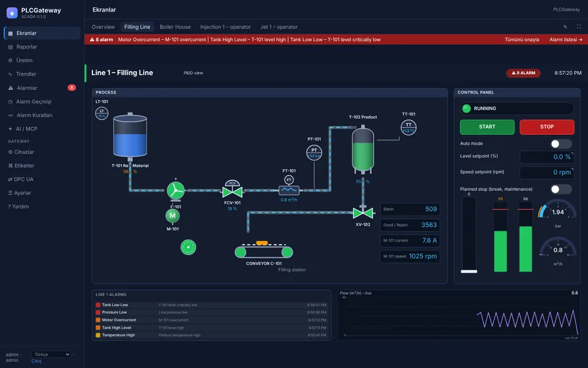
Task: Open Cihazlar under Gateway
Action: (42, 152)
